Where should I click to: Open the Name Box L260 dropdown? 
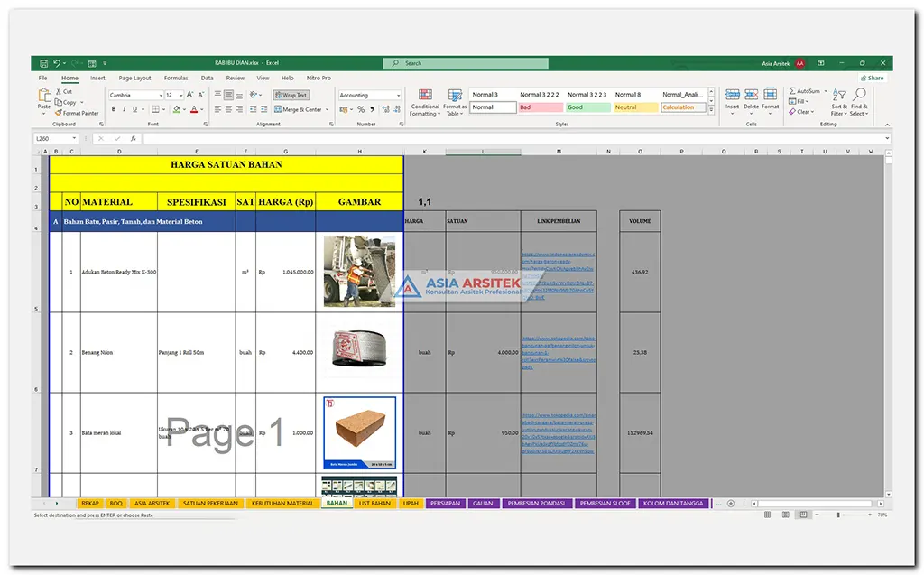74,139
